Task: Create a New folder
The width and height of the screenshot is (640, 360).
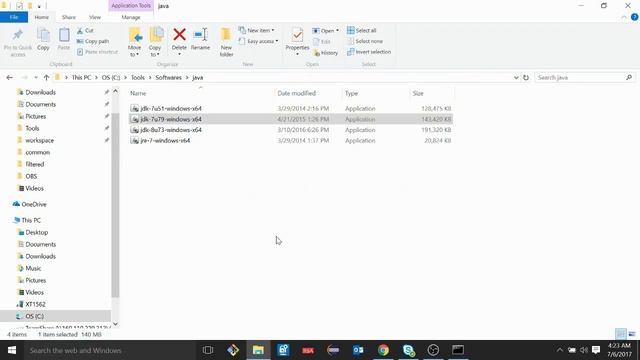Action: pyautogui.click(x=226, y=42)
